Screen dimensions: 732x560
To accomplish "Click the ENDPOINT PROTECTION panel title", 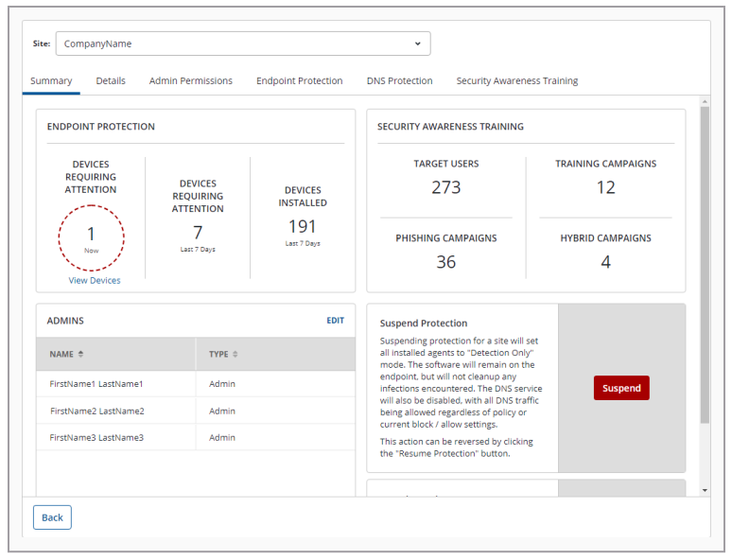I will tap(101, 127).
